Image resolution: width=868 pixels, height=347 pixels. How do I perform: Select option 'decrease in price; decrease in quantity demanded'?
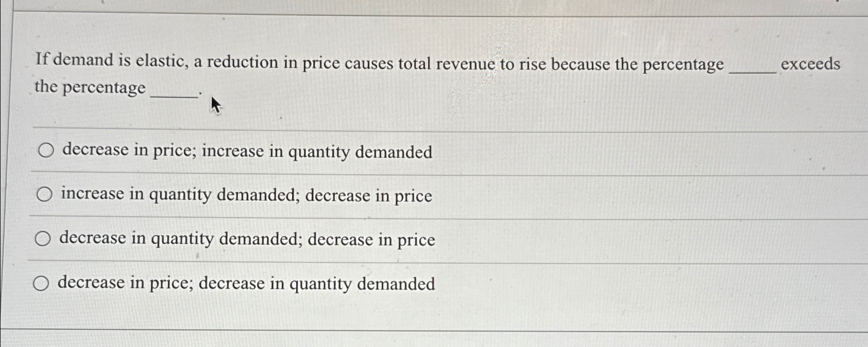tap(246, 283)
